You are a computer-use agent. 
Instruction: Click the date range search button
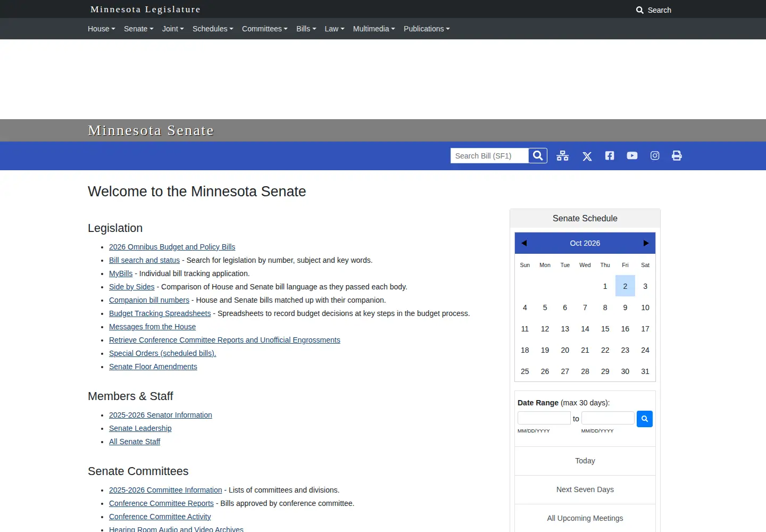[645, 419]
